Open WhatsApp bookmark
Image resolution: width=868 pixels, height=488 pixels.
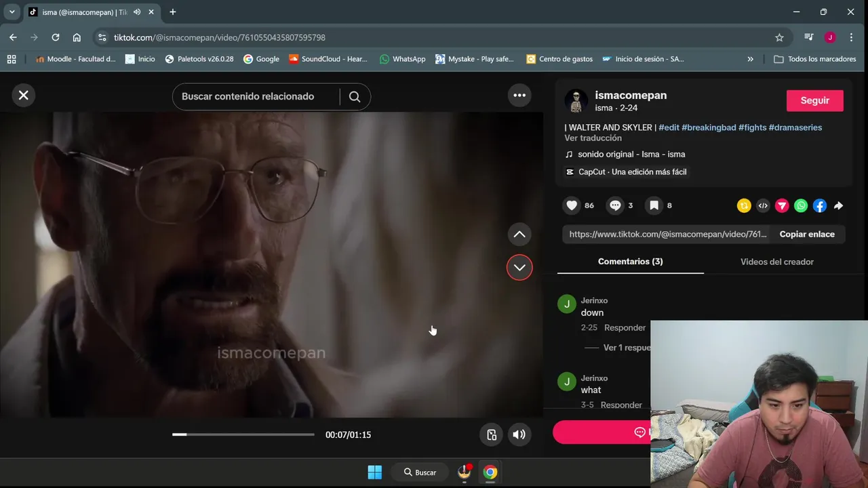pos(403,59)
